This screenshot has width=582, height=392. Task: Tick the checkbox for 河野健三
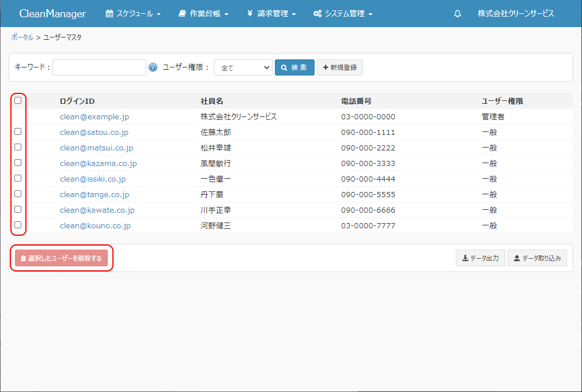[x=18, y=225]
